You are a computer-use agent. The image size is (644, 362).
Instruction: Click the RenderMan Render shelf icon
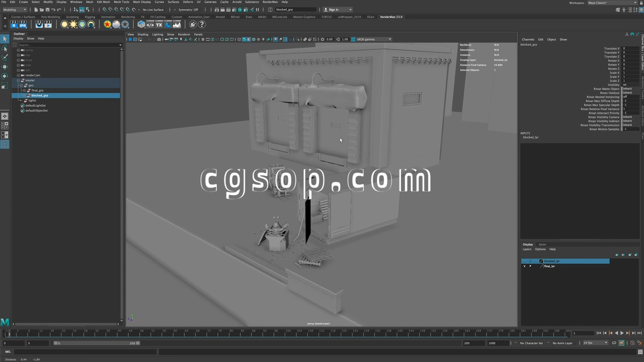coord(14,24)
